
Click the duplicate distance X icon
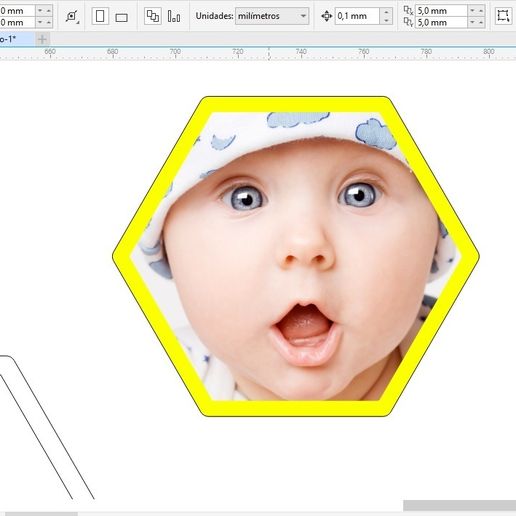[x=408, y=10]
